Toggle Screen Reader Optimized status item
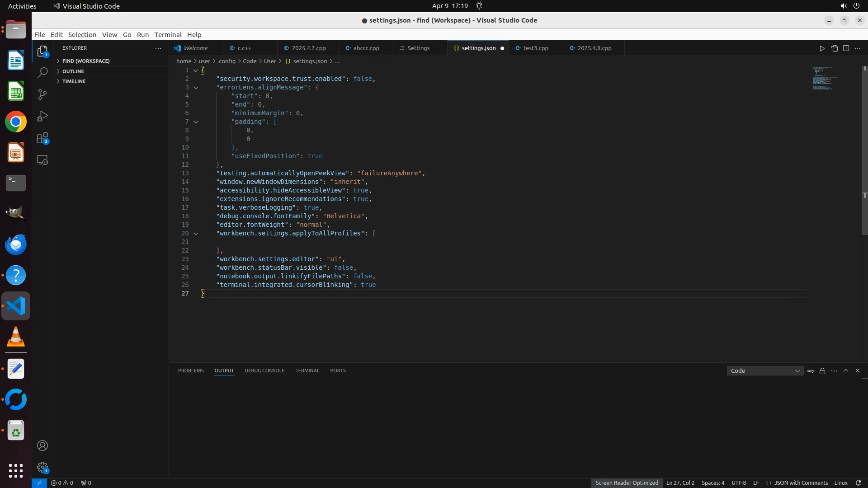This screenshot has height=488, width=868. tap(627, 483)
